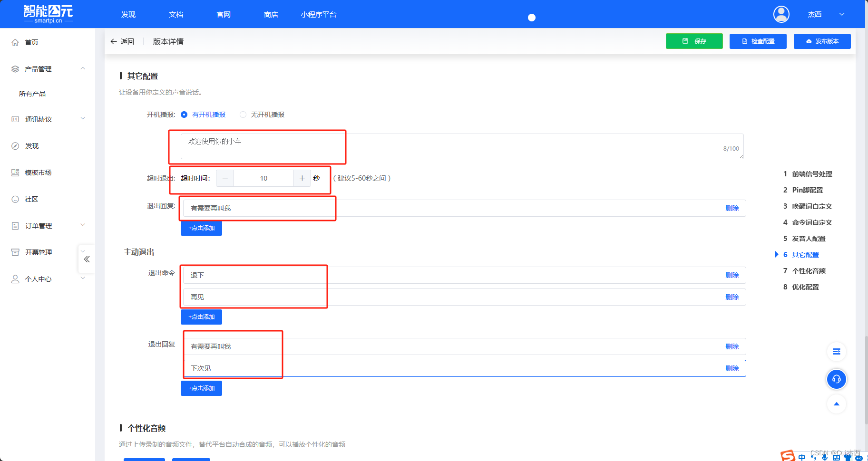Click the 个人中心 person icon
Screen dimensions: 868x461
pos(15,279)
